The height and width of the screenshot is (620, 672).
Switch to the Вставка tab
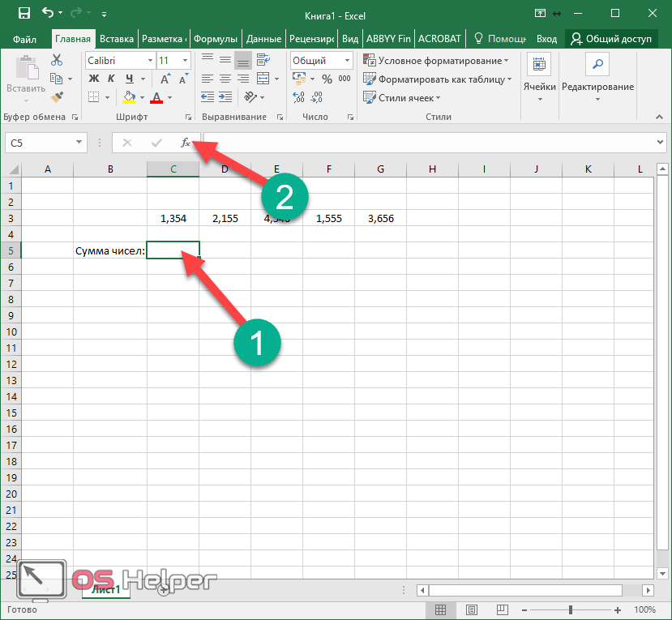pyautogui.click(x=117, y=39)
